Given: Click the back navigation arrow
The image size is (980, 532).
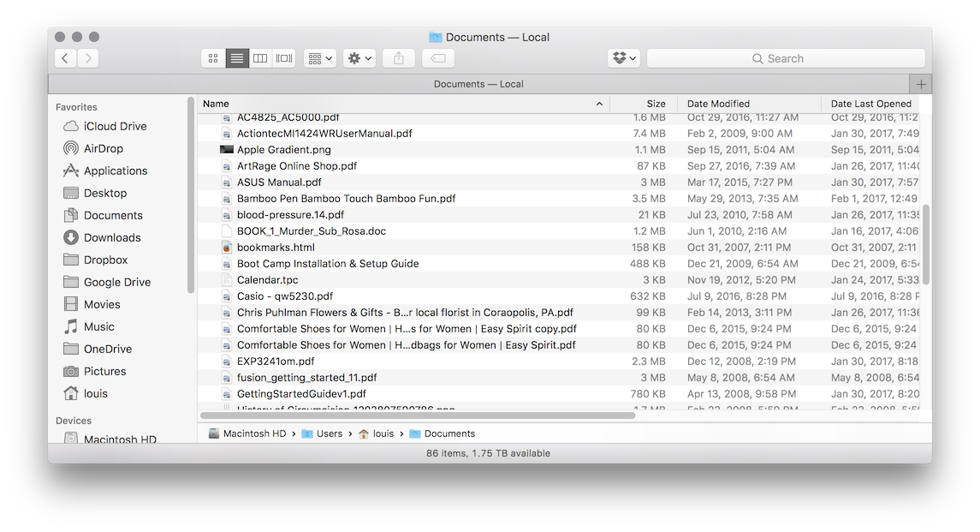Looking at the screenshot, I should [65, 57].
